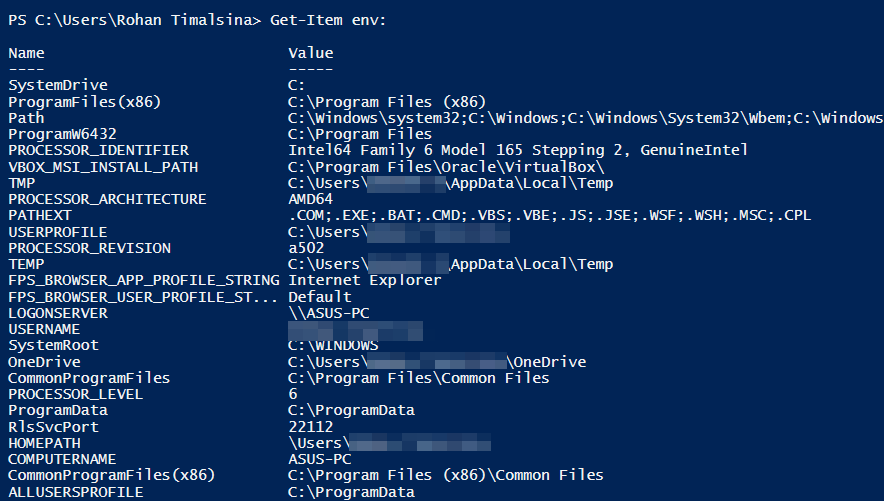Select the OneDrive variable name

[x=44, y=362]
